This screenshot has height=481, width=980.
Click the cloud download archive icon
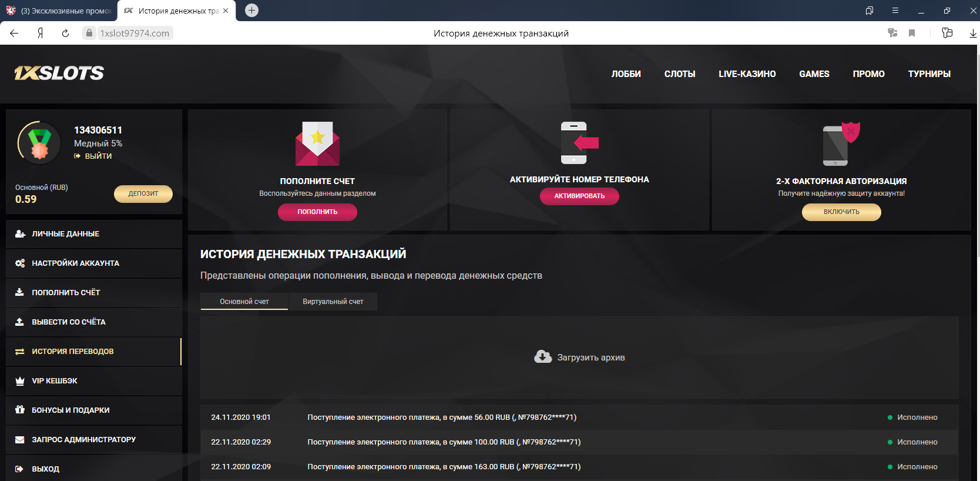543,356
